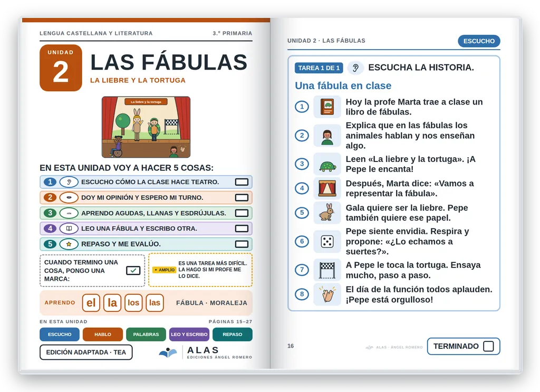
Task: Click EDICIONES ÁNGEL ROMERO publisher text
Action: click(220, 357)
